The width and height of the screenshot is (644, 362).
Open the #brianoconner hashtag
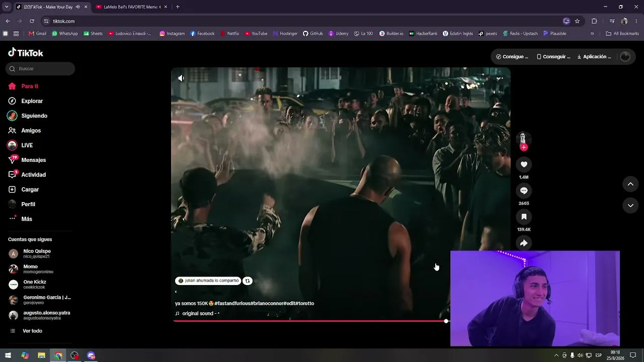(x=267, y=303)
